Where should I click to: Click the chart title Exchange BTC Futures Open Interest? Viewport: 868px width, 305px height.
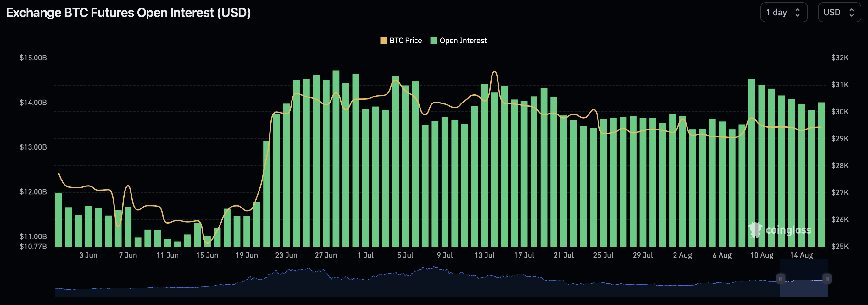point(128,13)
